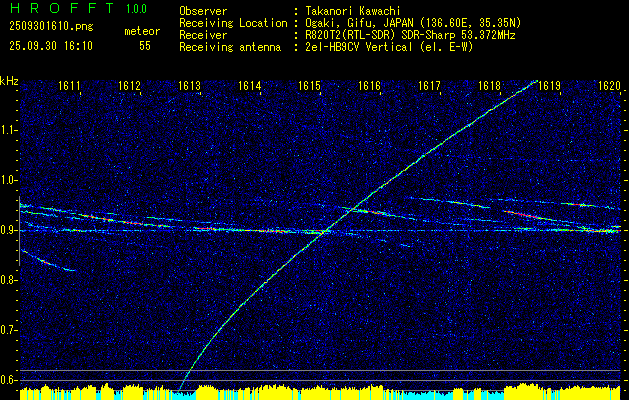The width and height of the screenshot is (629, 400).
Task: Click R820T2(RTL-SDR) SDR-Sharp 53.372MHz text
Action: click(410, 35)
